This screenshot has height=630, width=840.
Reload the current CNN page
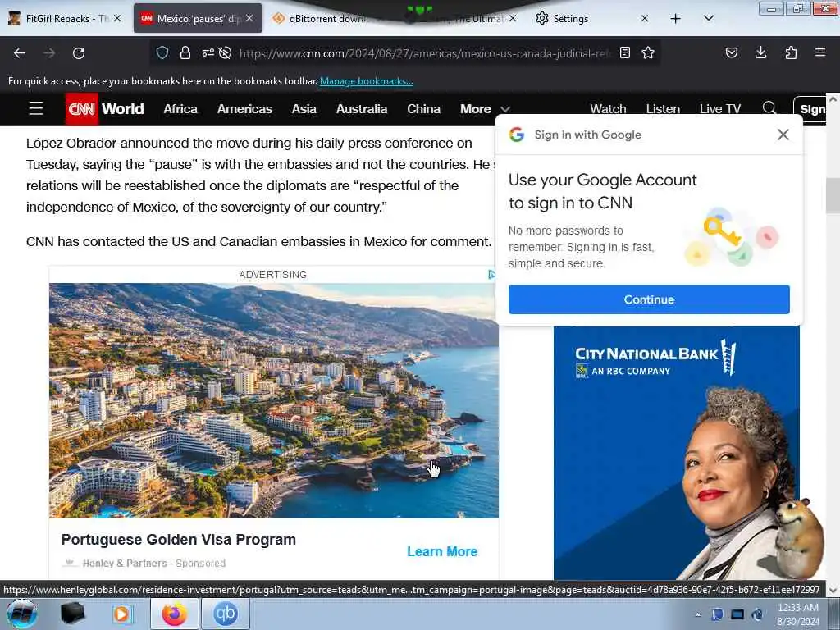(x=79, y=53)
